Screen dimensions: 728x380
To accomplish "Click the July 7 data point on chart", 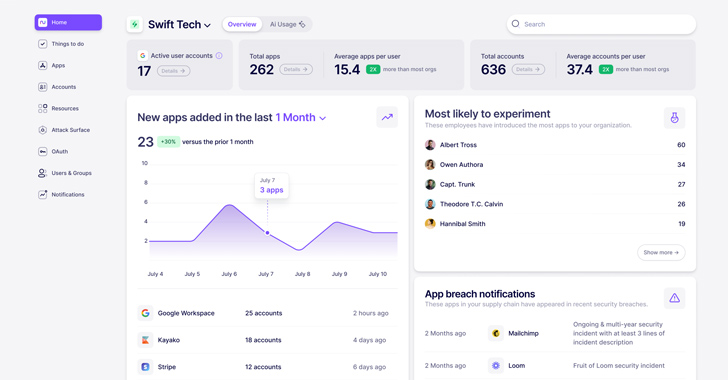I will pos(267,233).
